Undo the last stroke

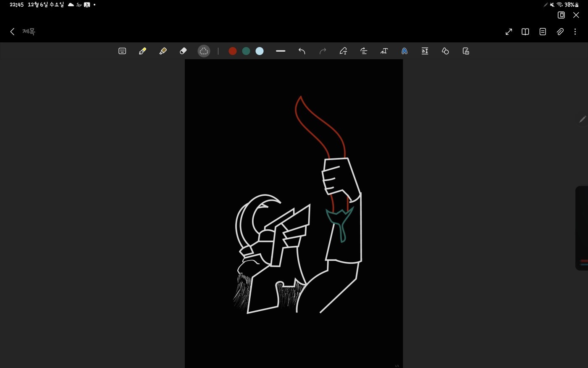302,51
